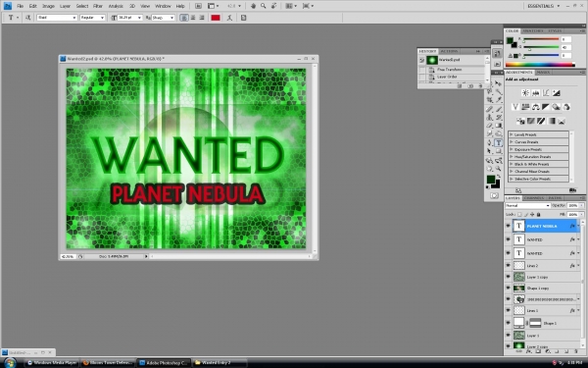Viewport: 588px width, 368px height.
Task: Click the red text color swatch
Action: [216, 18]
